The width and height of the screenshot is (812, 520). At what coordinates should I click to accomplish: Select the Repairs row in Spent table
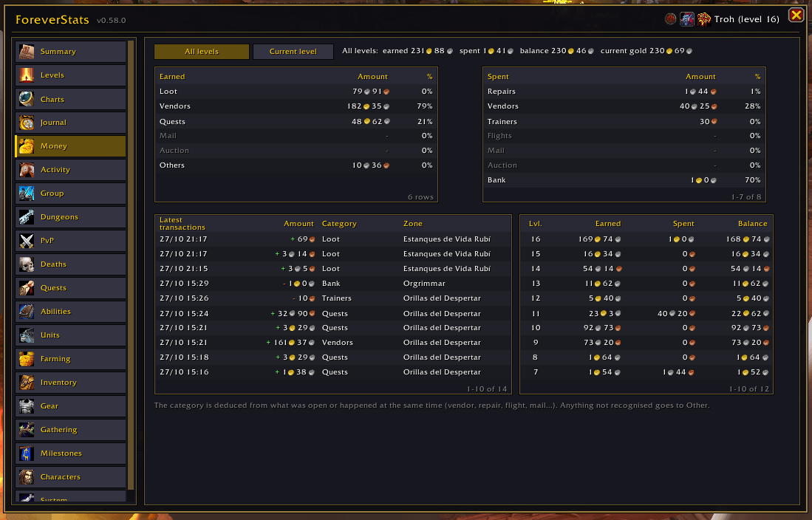click(624, 92)
